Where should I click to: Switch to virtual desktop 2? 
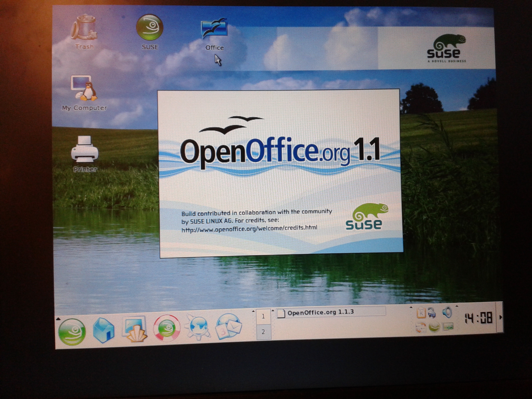coord(264,332)
